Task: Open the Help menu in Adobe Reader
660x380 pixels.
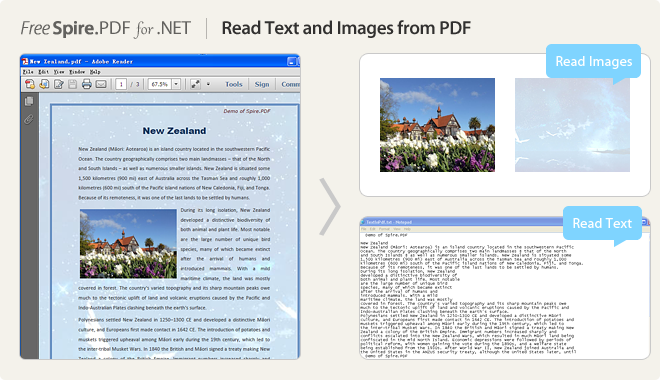Action: click(x=95, y=72)
